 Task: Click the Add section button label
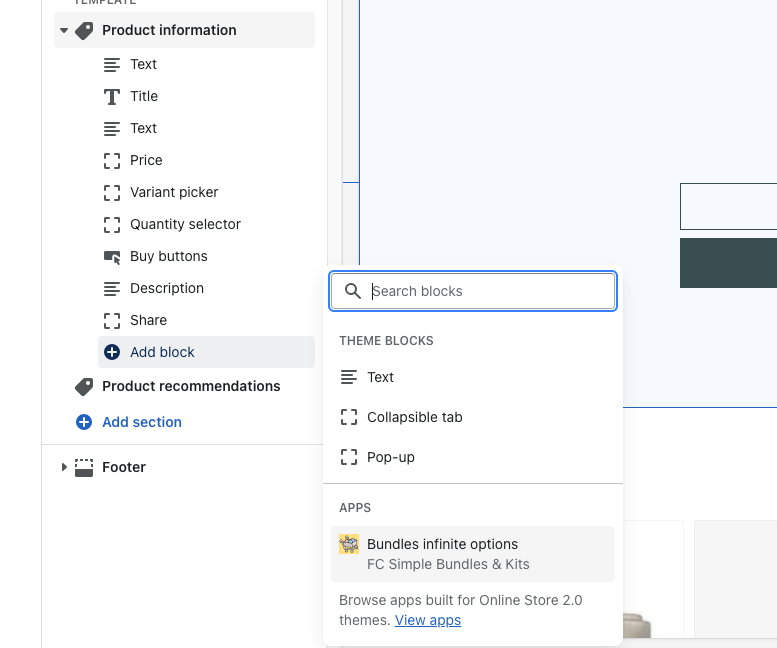142,422
